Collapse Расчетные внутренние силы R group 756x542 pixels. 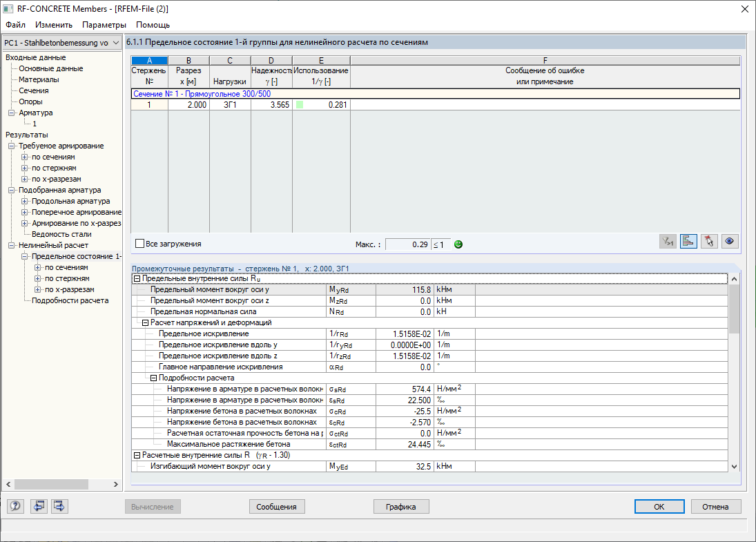137,455
